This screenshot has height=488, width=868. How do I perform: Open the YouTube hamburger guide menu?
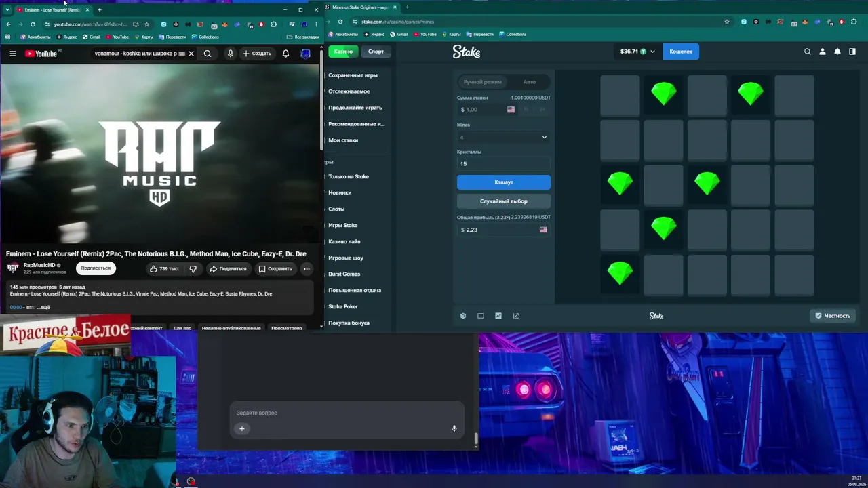[12, 54]
